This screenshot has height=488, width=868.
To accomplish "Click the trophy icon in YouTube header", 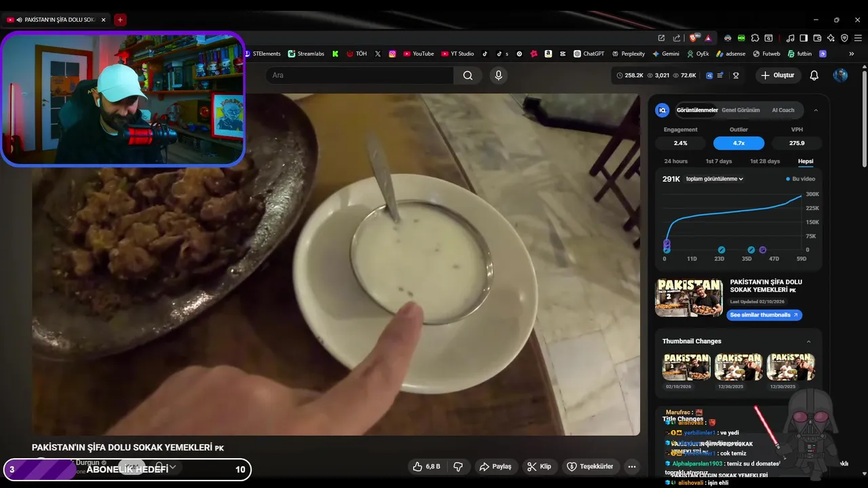I will pos(736,75).
